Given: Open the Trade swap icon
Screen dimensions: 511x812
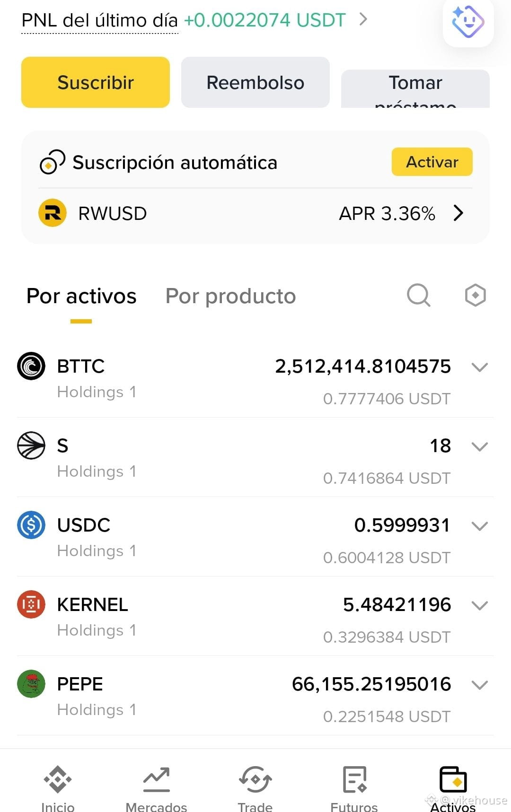Looking at the screenshot, I should [x=255, y=779].
